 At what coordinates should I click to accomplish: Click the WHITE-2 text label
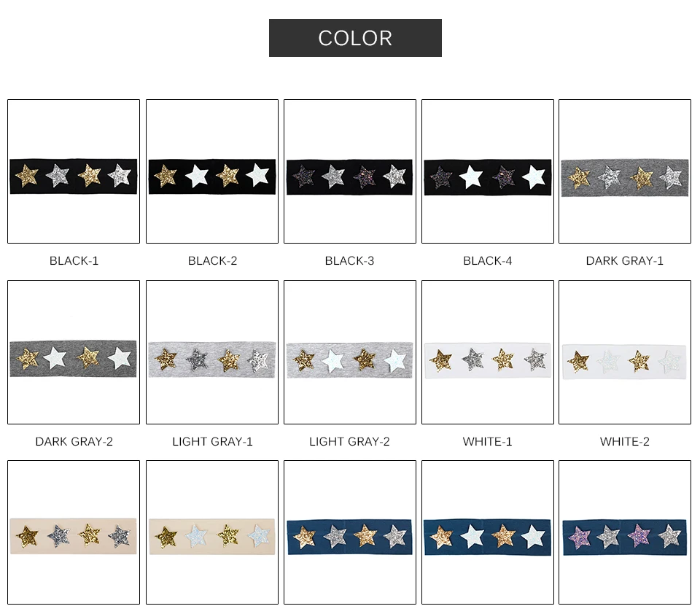(x=625, y=442)
